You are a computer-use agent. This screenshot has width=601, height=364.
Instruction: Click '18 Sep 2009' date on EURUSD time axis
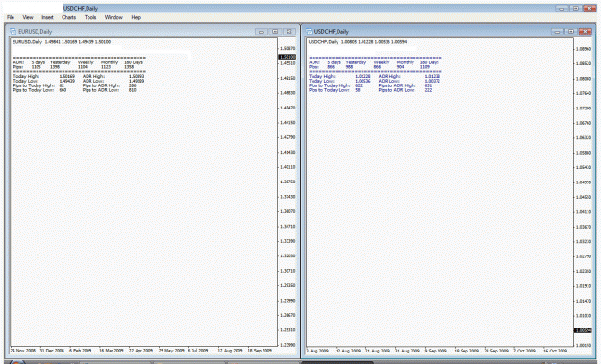[260, 351]
